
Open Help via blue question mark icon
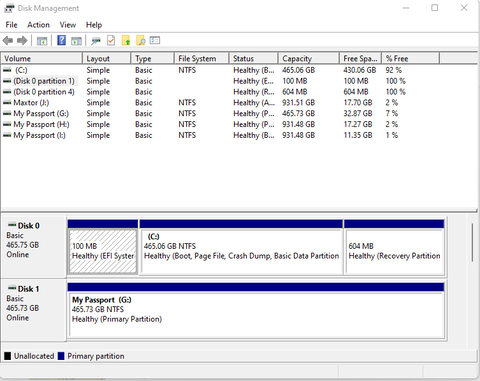(x=61, y=40)
